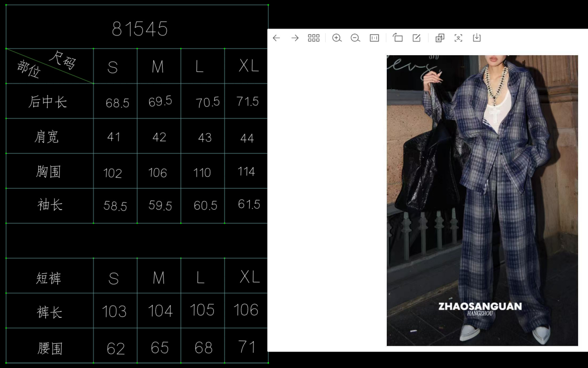The width and height of the screenshot is (588, 368).
Task: Click the plaid outfit model photo
Action: (482, 200)
